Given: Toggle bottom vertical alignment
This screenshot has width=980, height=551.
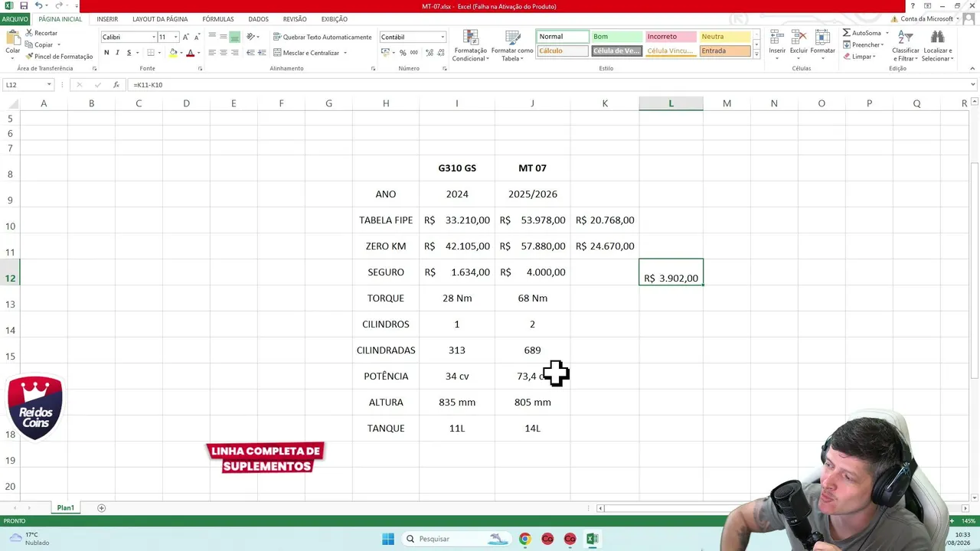Looking at the screenshot, I should click(235, 37).
